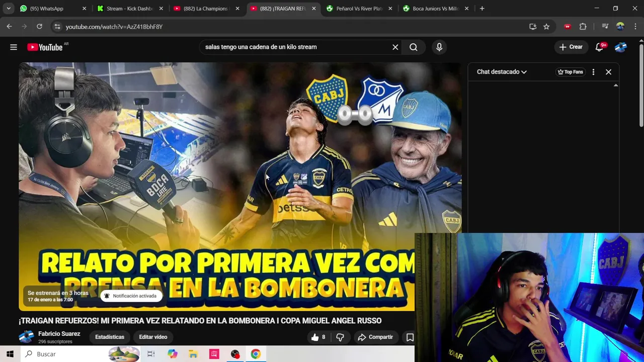Save the video with the bookmark icon
The image size is (644, 362).
click(x=410, y=337)
